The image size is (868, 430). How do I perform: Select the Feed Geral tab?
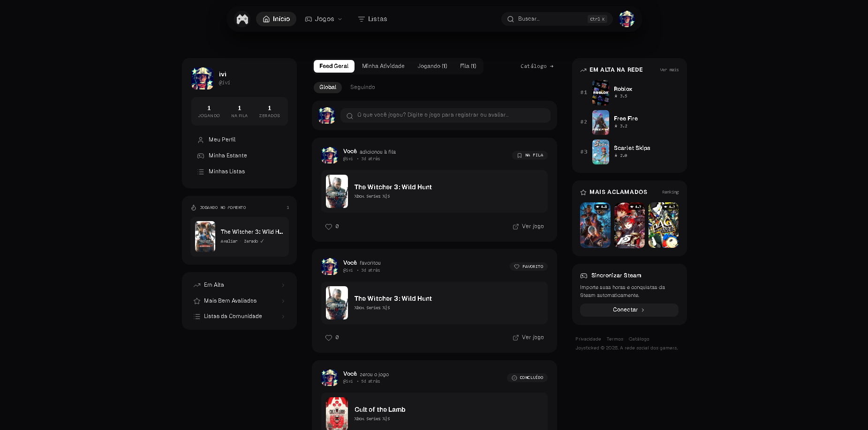[x=334, y=67]
